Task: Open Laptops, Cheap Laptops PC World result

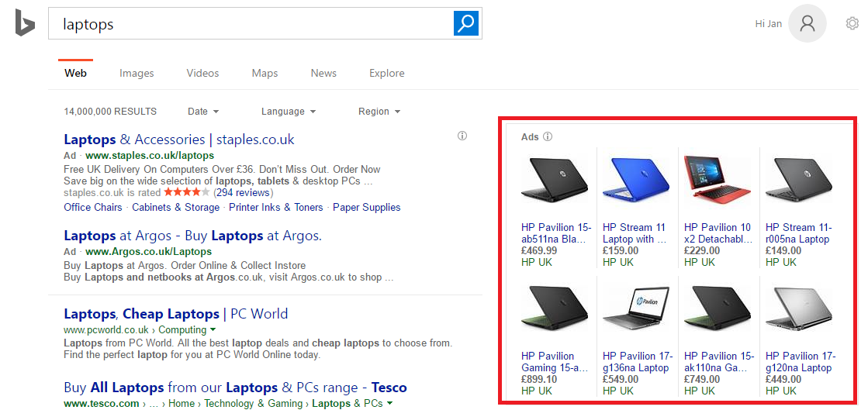Action: pos(176,314)
